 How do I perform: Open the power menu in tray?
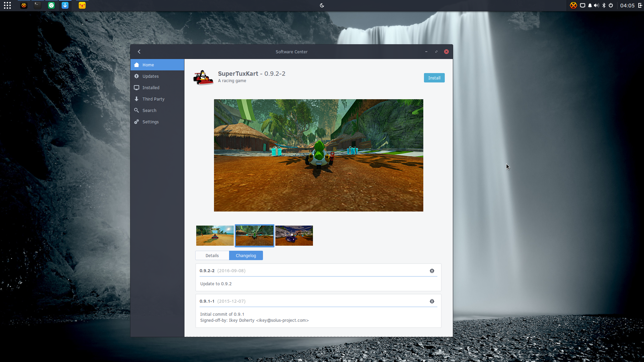point(611,5)
